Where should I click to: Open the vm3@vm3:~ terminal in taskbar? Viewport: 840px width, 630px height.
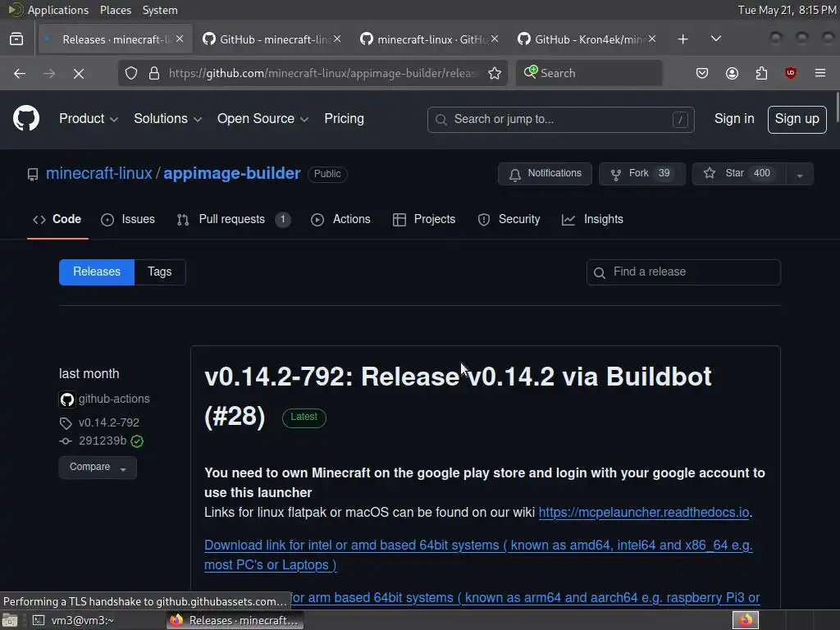[74, 620]
